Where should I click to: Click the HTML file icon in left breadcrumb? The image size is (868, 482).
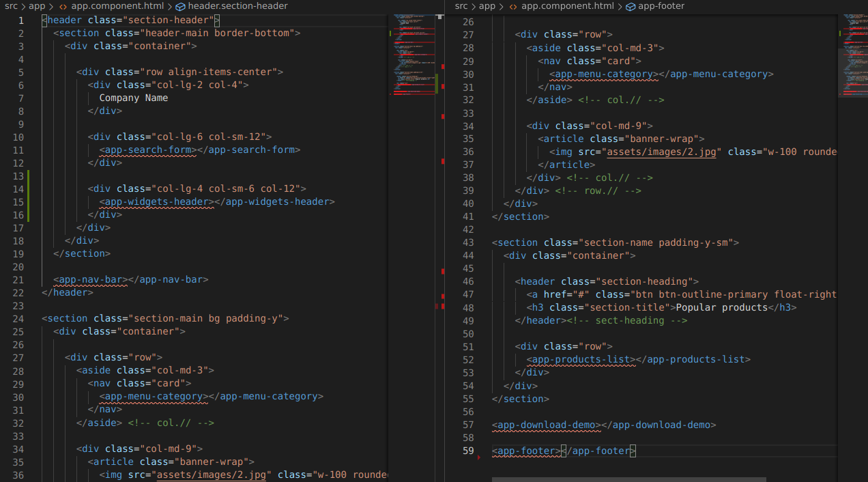pos(63,6)
